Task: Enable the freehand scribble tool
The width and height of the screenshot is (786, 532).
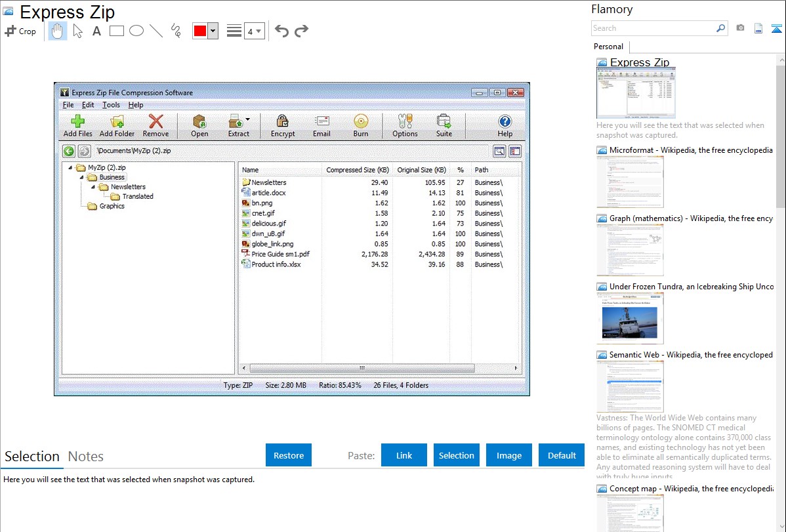Action: tap(176, 31)
